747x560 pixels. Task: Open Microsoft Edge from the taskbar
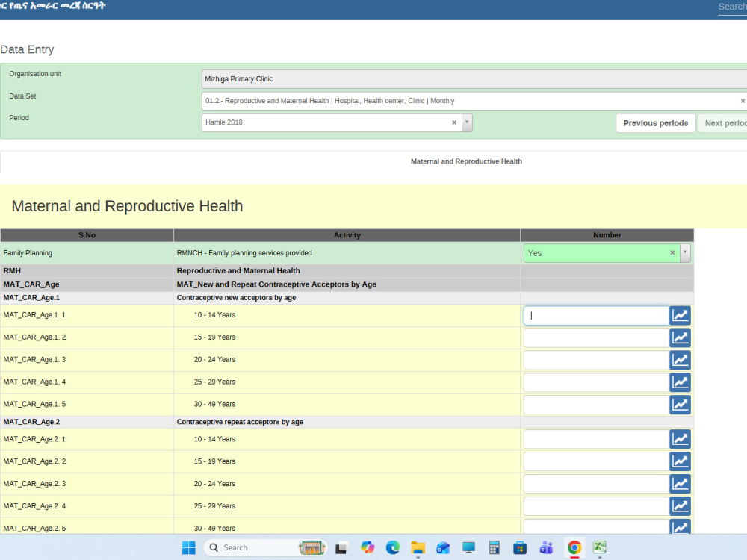point(393,547)
